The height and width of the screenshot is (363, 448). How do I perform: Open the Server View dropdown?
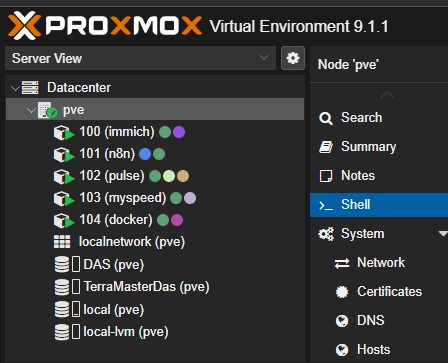[x=140, y=58]
